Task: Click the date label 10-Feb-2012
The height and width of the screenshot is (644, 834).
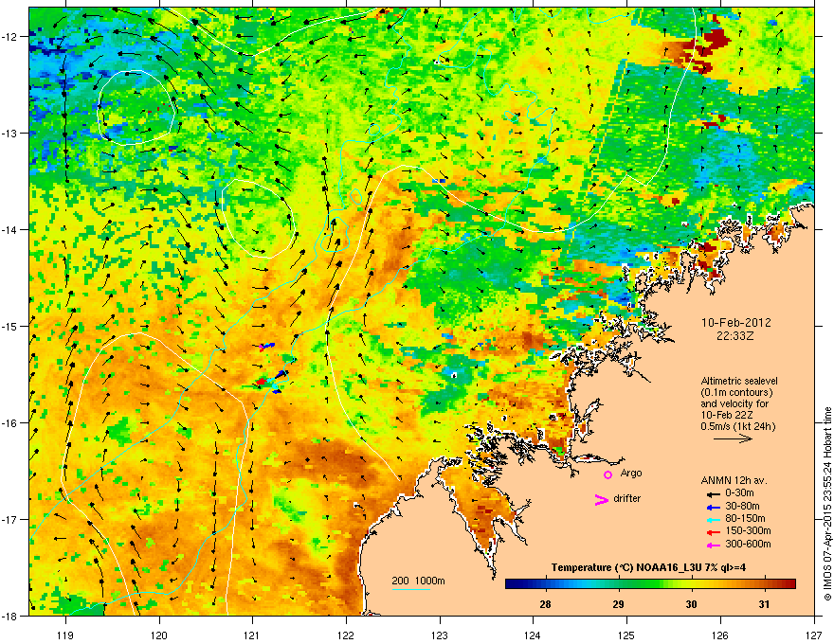Action: (735, 323)
